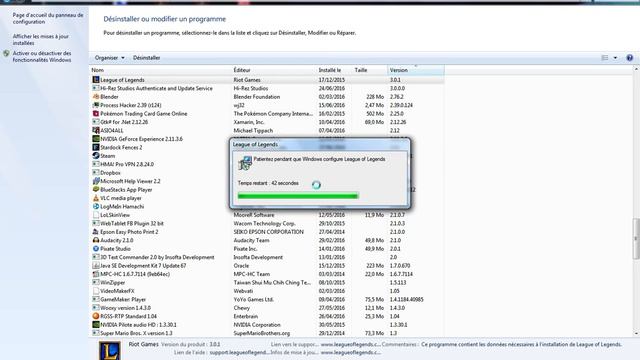Open Afficher les mises à jour installées
This screenshot has width=640, height=360.
tap(40, 40)
